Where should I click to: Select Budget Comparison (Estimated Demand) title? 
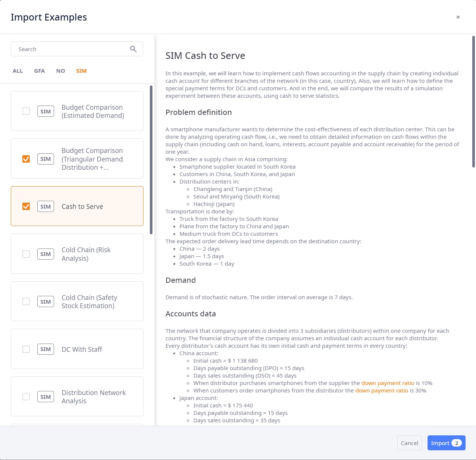point(93,111)
